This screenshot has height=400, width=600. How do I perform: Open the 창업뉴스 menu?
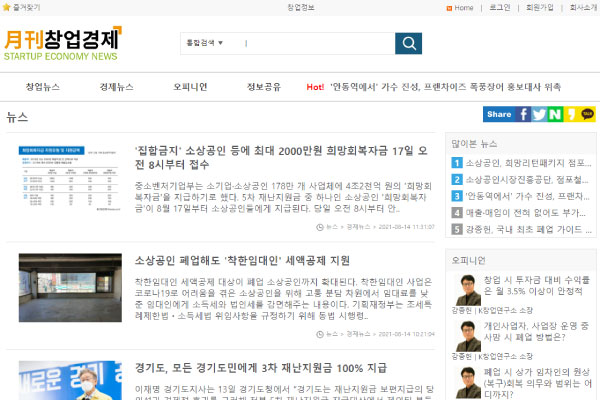[x=43, y=87]
